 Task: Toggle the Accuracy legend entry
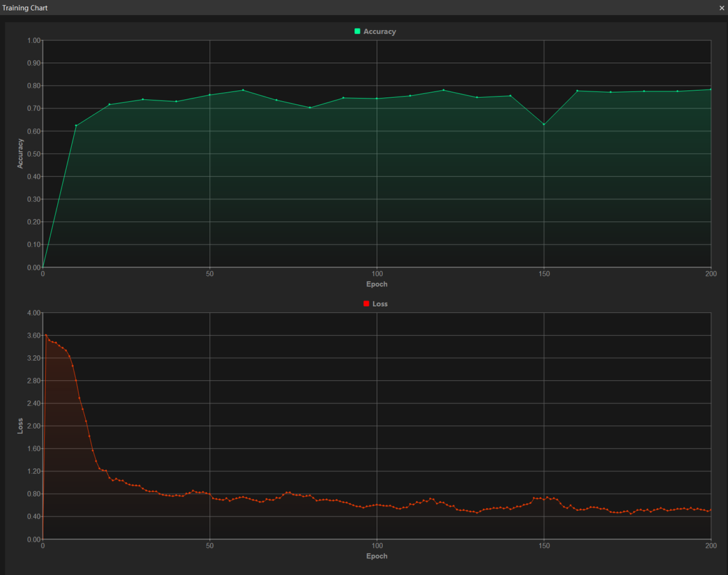(x=375, y=32)
